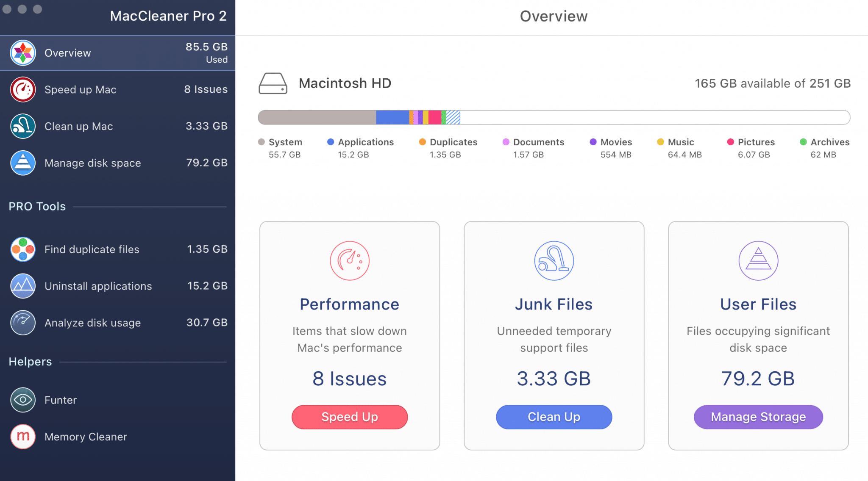The height and width of the screenshot is (481, 868).
Task: Click the Overview colorful star icon
Action: 23,53
